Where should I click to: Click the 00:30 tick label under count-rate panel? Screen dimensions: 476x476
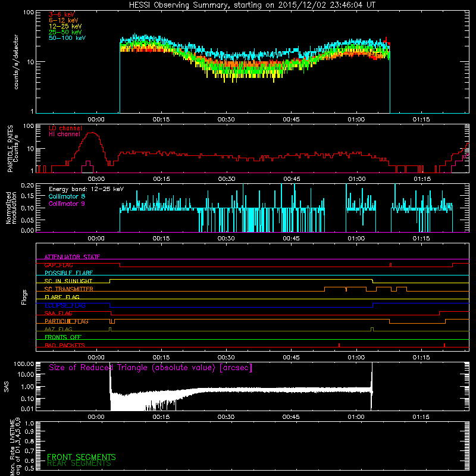[x=226, y=120]
